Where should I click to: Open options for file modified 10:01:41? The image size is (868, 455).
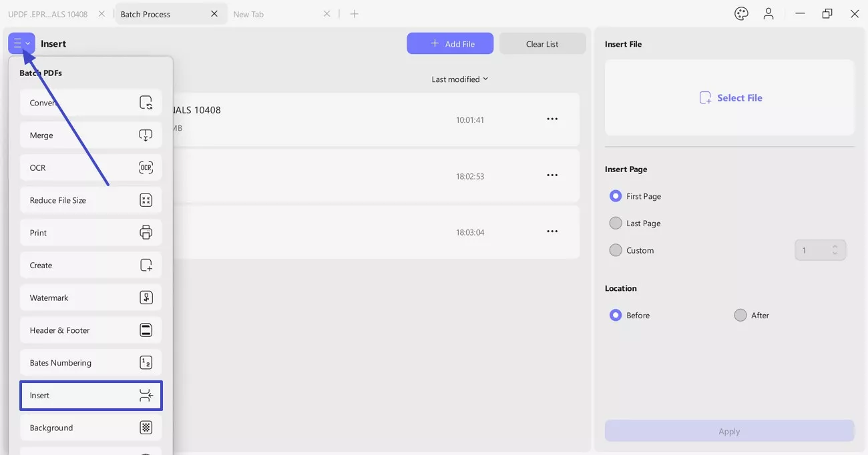pyautogui.click(x=552, y=119)
